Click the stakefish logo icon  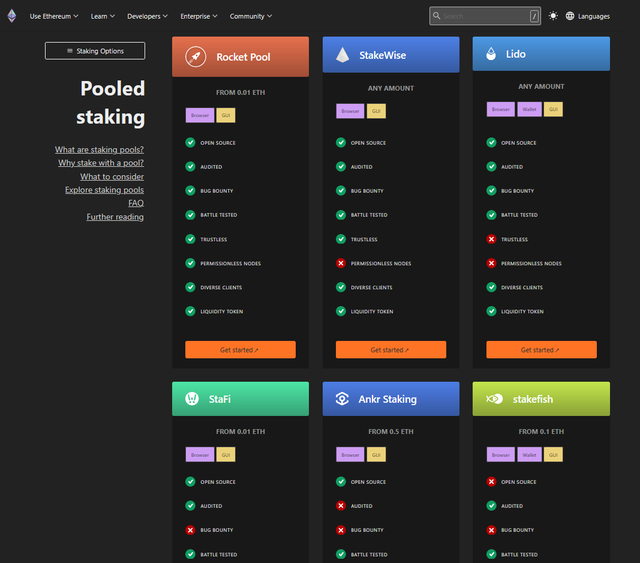click(x=494, y=399)
